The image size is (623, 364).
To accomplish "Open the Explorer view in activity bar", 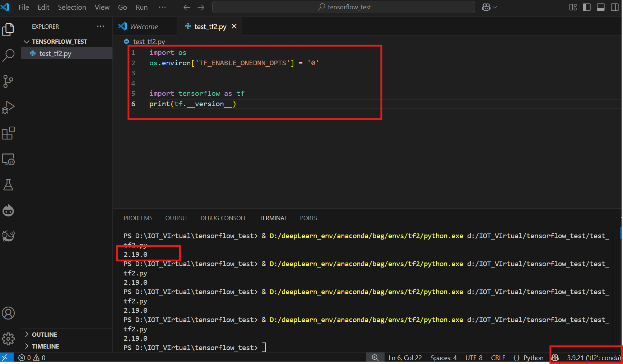I will [8, 29].
